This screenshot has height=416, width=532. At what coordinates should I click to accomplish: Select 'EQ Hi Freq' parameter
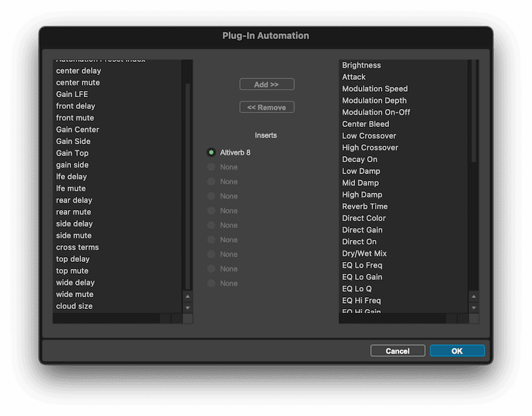361,301
